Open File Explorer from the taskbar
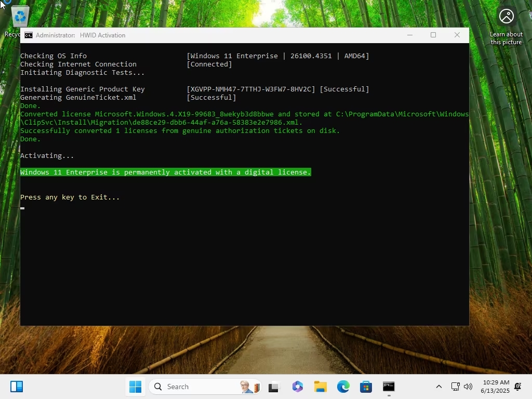This screenshot has width=532, height=399. tap(320, 387)
